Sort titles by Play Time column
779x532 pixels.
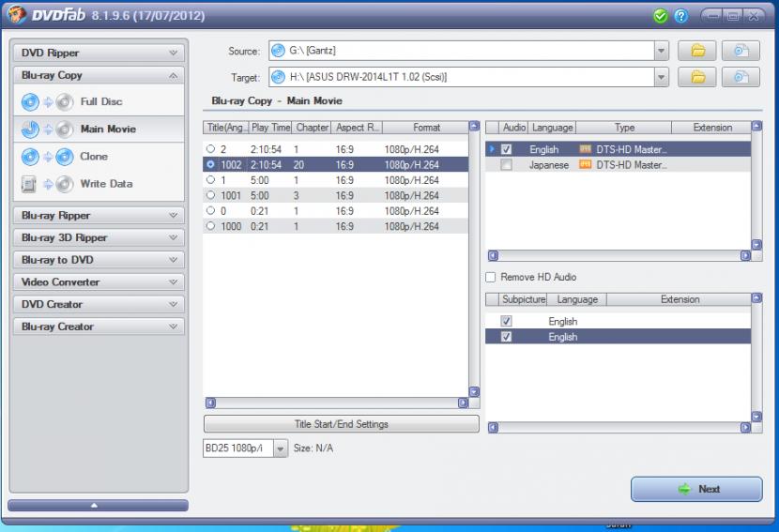(x=270, y=128)
